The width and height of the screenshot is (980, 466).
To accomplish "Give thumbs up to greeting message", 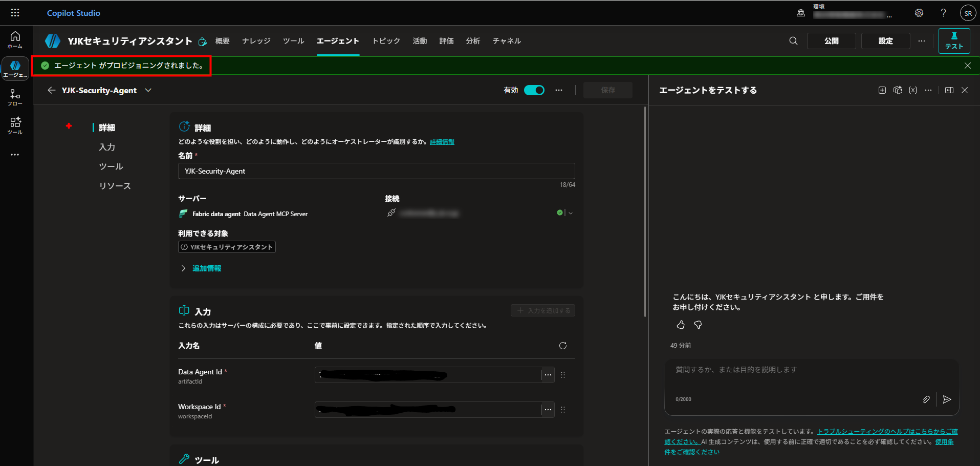I will pos(681,325).
